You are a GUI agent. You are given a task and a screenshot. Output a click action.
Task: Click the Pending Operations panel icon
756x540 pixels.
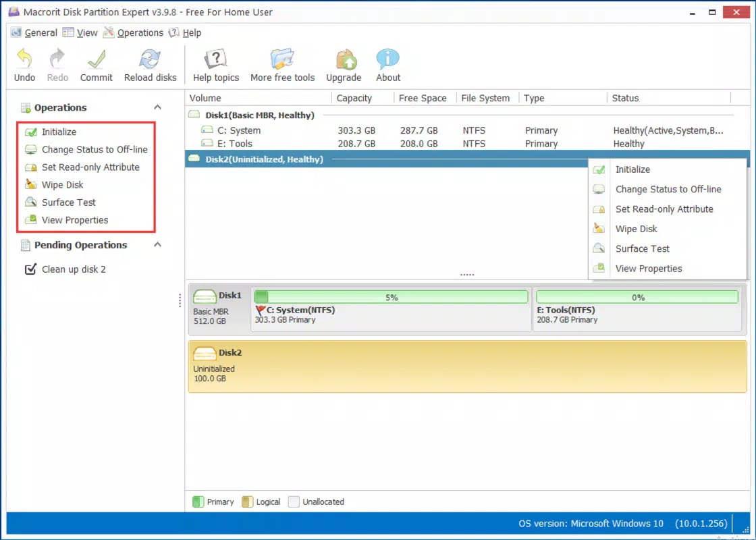(x=26, y=246)
